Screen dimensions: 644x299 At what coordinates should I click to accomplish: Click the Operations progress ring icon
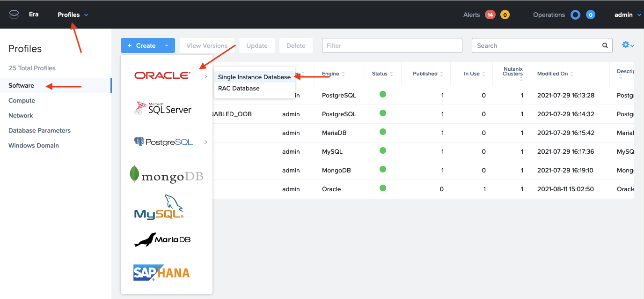575,15
